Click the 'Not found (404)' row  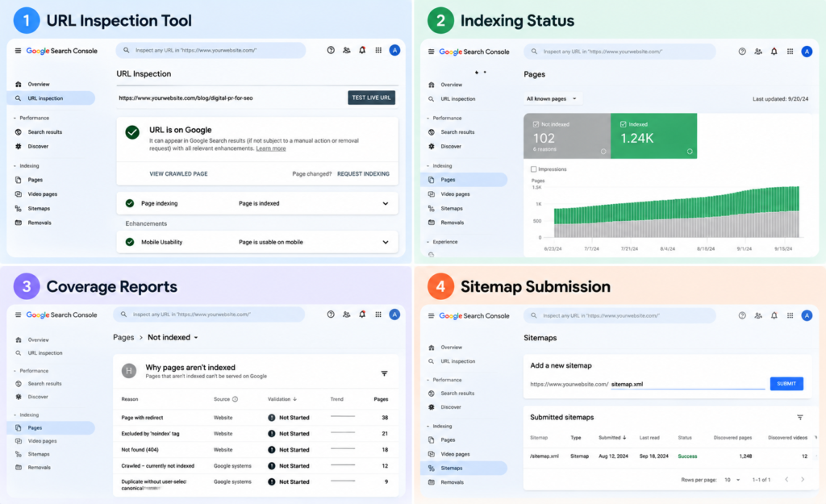(256, 450)
